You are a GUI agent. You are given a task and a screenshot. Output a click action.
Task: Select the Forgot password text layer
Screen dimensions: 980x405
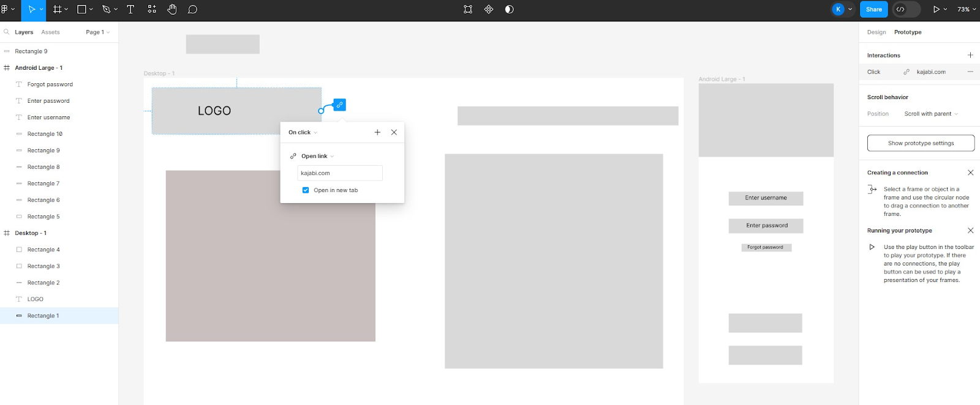coord(59,84)
